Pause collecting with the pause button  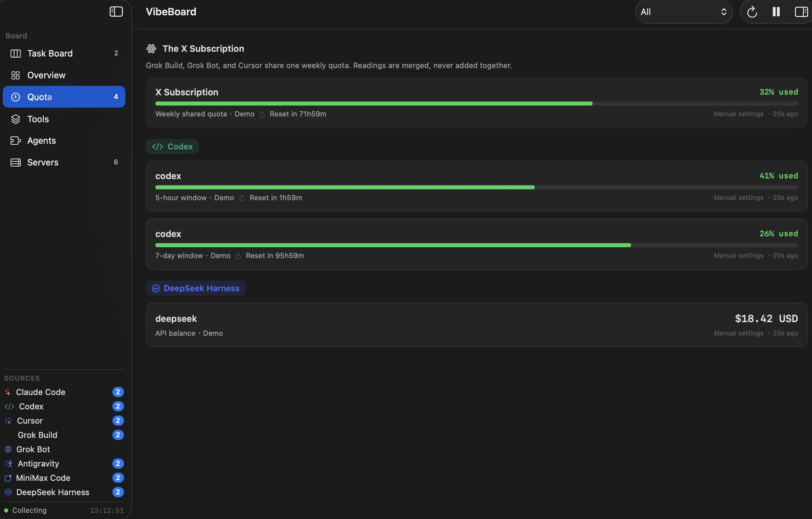(x=776, y=12)
